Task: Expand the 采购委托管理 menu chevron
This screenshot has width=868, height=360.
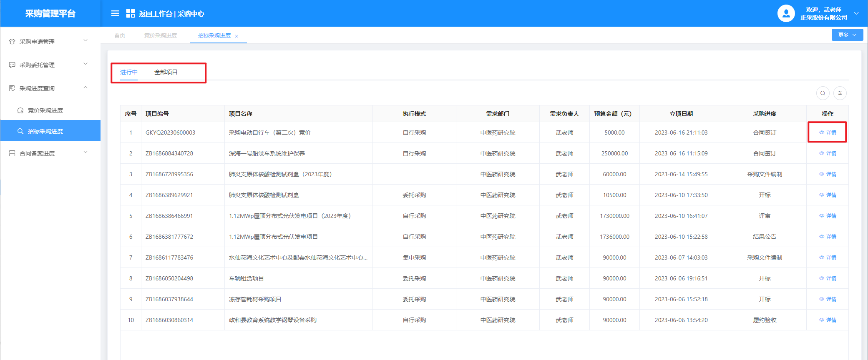Action: coord(86,64)
